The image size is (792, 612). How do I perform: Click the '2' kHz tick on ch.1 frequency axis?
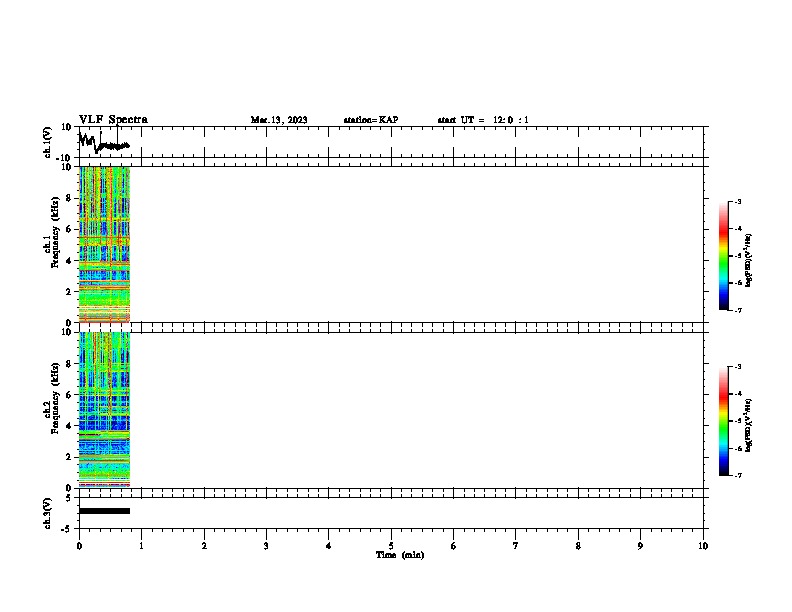(x=69, y=291)
